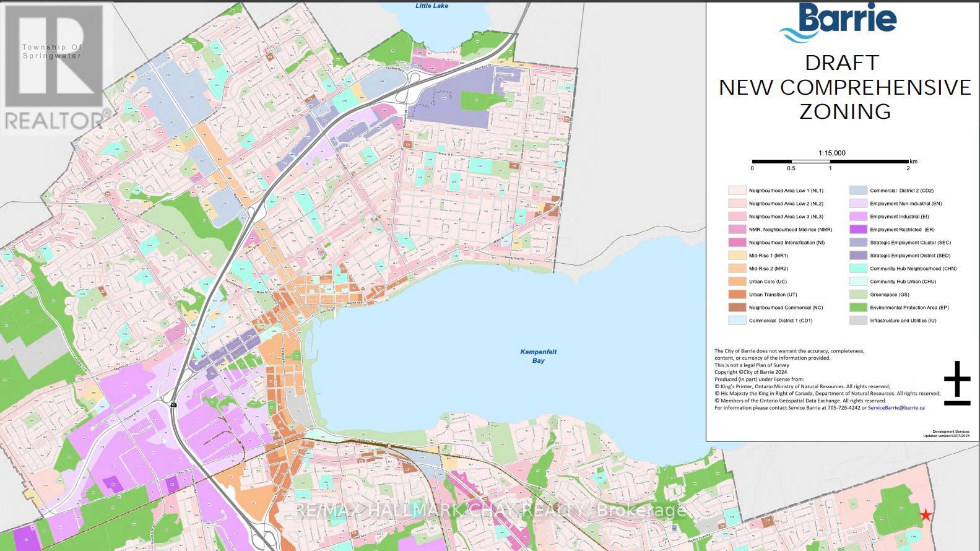Select the Employment Restricted (ER) swatch
The image size is (980, 551).
(858, 230)
